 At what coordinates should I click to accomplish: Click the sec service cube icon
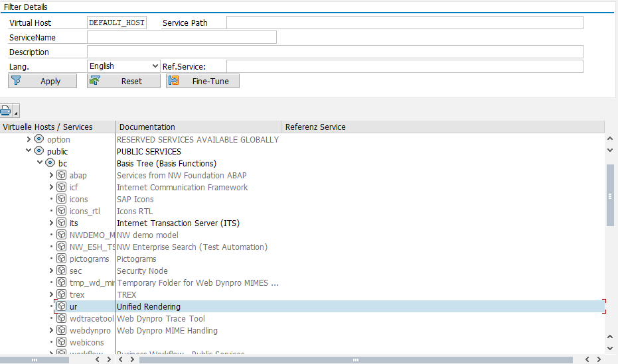tap(62, 271)
